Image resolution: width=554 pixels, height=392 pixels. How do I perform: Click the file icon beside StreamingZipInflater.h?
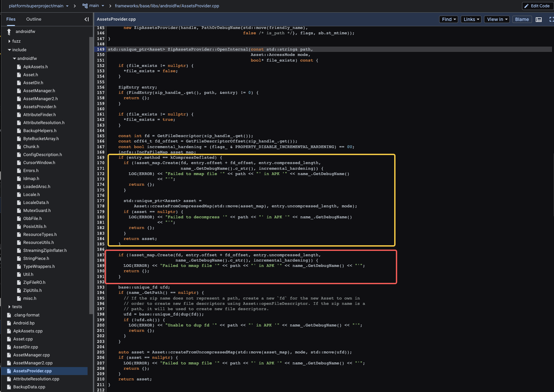pos(19,251)
